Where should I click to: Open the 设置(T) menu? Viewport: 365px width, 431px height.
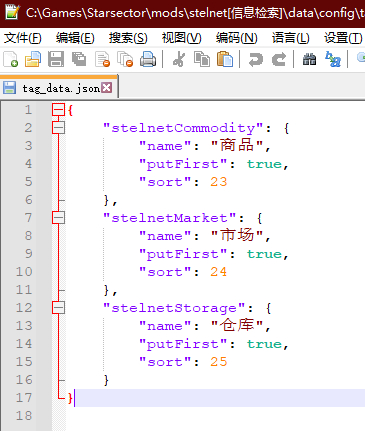[343, 38]
